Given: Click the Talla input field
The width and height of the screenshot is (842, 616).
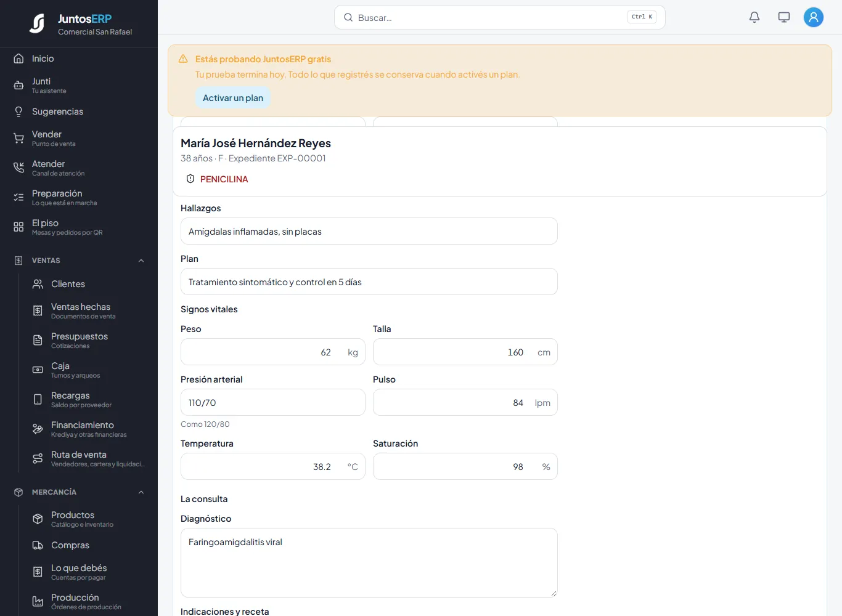Looking at the screenshot, I should pos(465,352).
